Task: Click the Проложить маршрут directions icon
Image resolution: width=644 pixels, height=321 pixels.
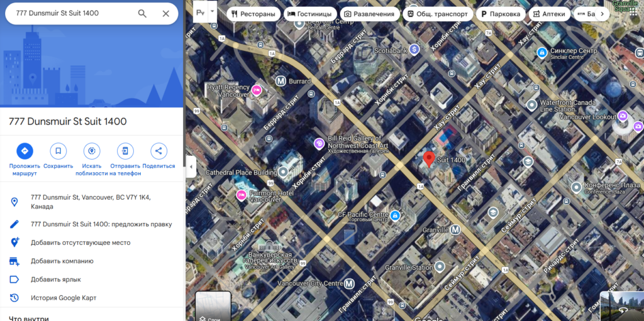Action: pyautogui.click(x=25, y=151)
